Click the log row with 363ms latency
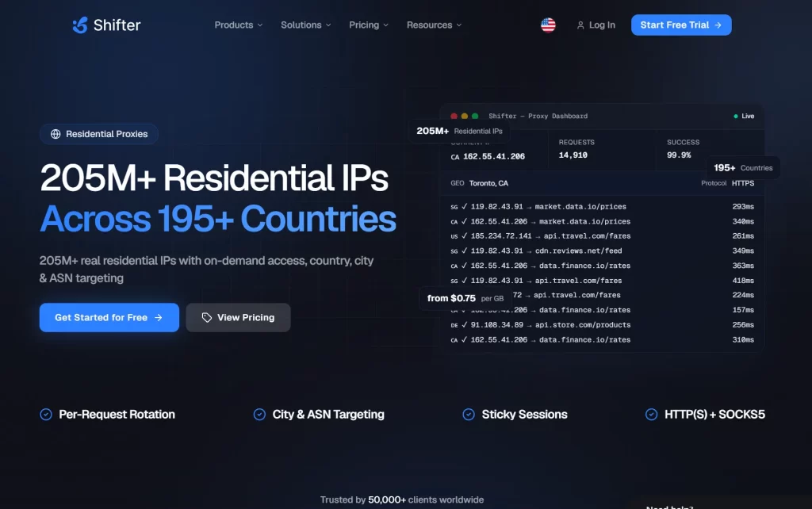The height and width of the screenshot is (509, 812). (603, 266)
